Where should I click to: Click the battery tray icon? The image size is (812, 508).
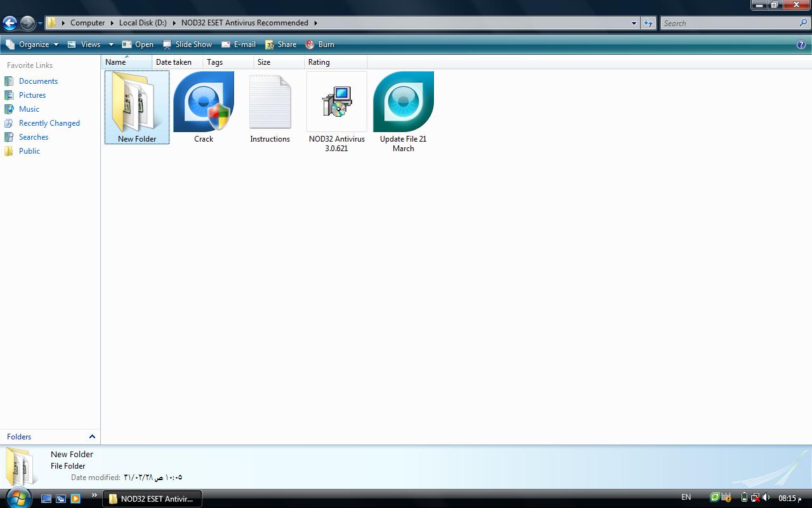745,498
